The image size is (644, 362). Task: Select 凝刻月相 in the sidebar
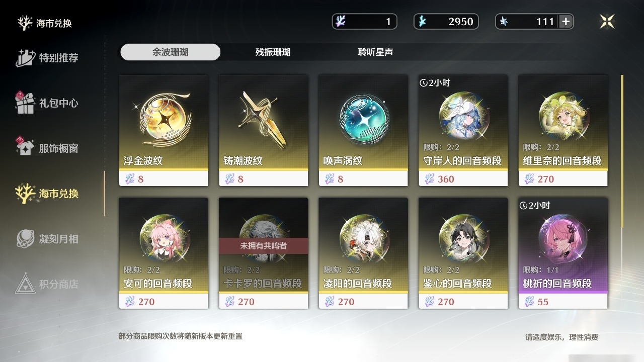[x=47, y=239]
